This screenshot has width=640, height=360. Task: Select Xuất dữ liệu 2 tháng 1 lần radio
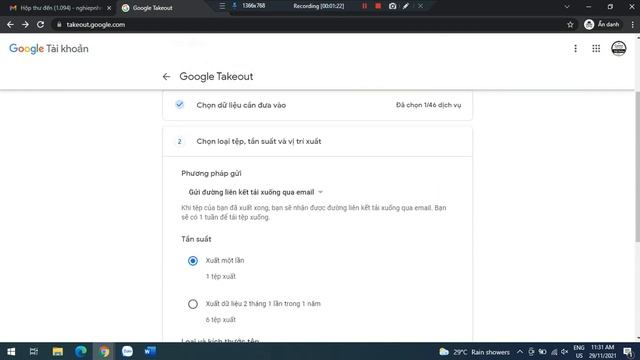click(193, 304)
